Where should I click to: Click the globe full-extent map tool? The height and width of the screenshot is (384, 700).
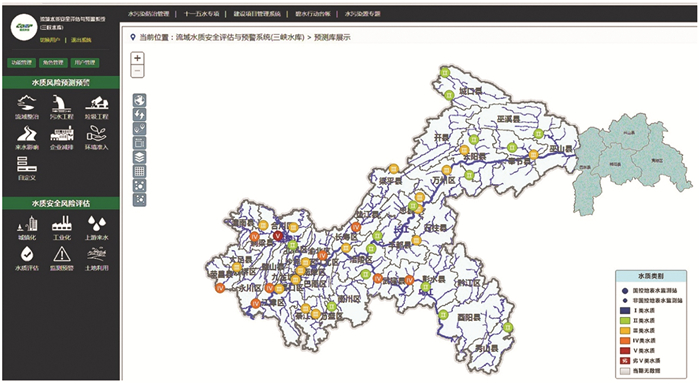(139, 100)
